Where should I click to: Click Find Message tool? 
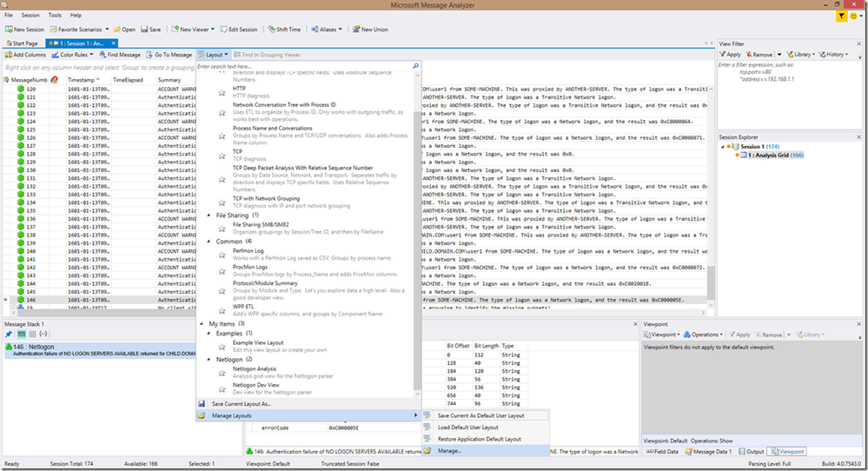click(120, 55)
